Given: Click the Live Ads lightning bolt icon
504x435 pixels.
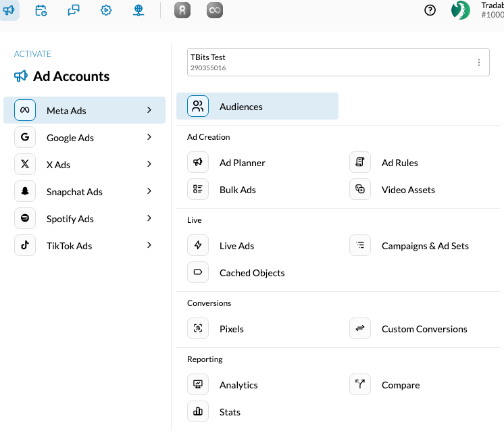Looking at the screenshot, I should [198, 246].
